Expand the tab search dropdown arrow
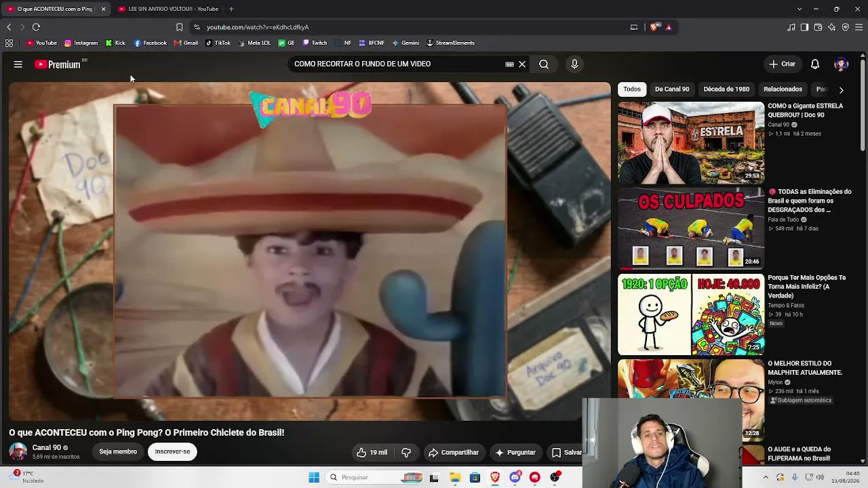Viewport: 868px width, 488px height. coord(800,9)
